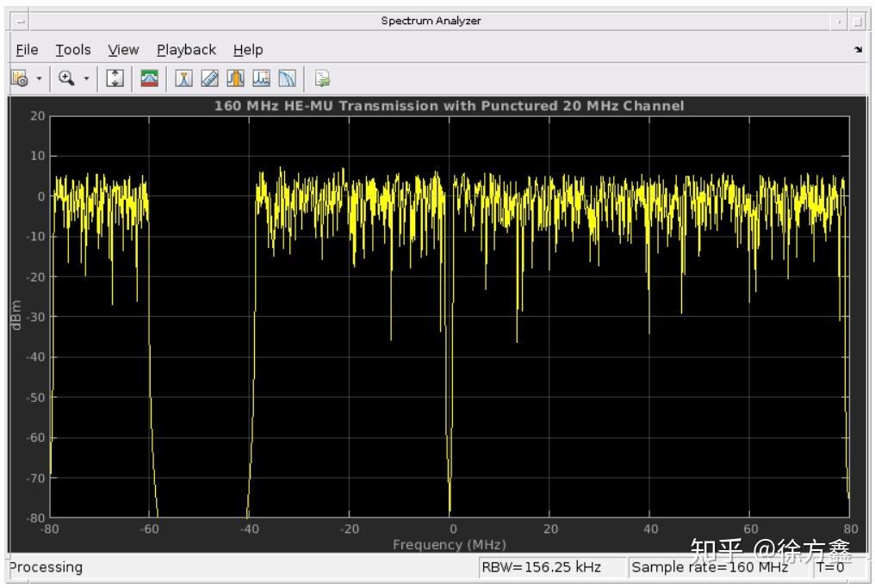
Task: Select the Zoom In magnifier tool
Action: click(x=67, y=78)
